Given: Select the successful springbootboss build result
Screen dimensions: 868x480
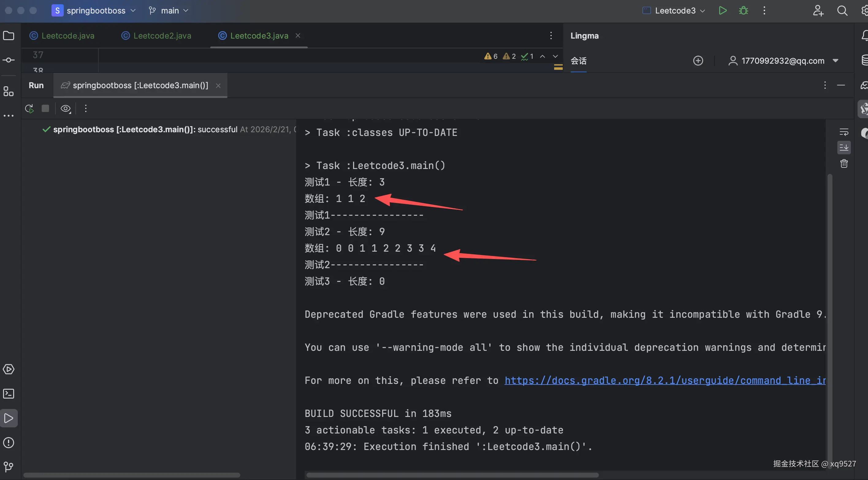Looking at the screenshot, I should click(x=145, y=129).
